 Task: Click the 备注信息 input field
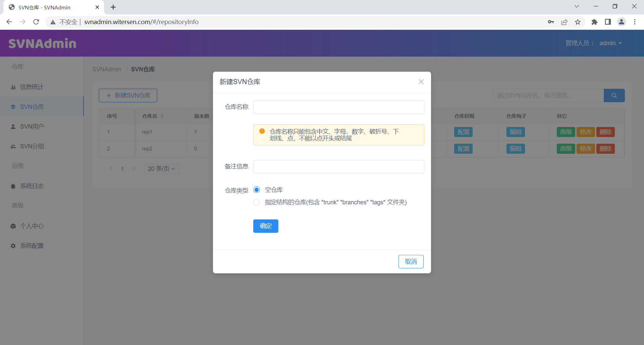338,167
